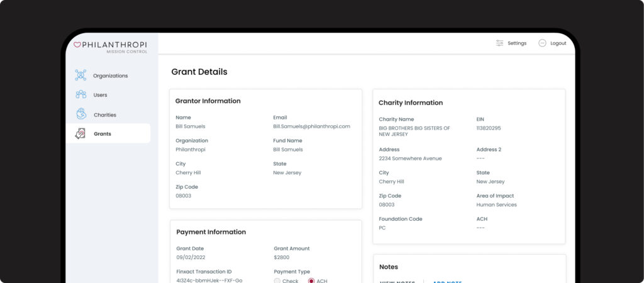Click the Users group icon
Viewport: 644px width, 283px height.
80,95
